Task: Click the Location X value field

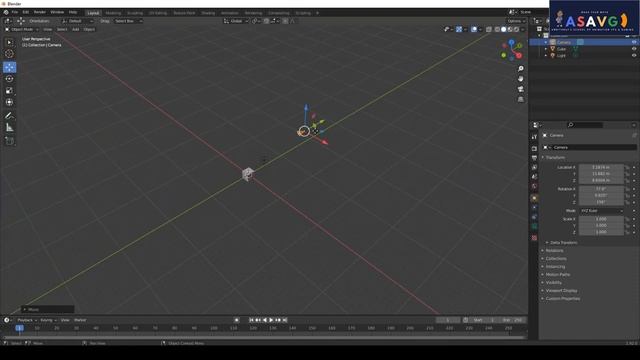Action: pyautogui.click(x=601, y=167)
